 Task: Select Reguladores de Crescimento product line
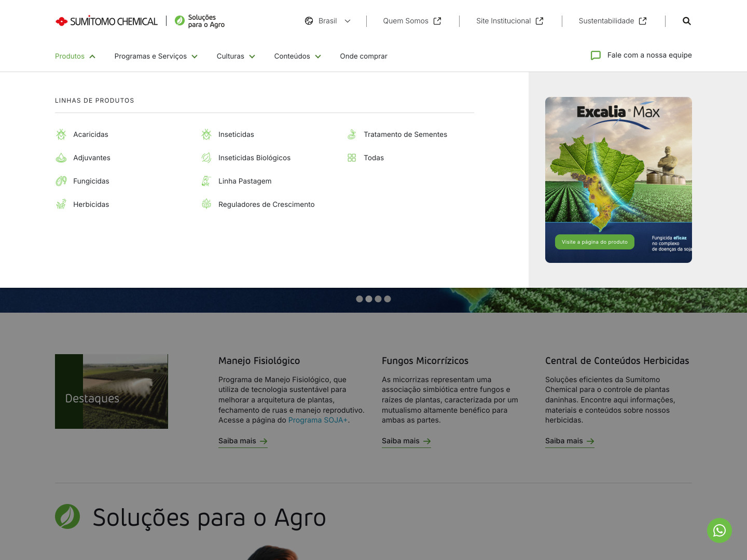click(x=267, y=204)
